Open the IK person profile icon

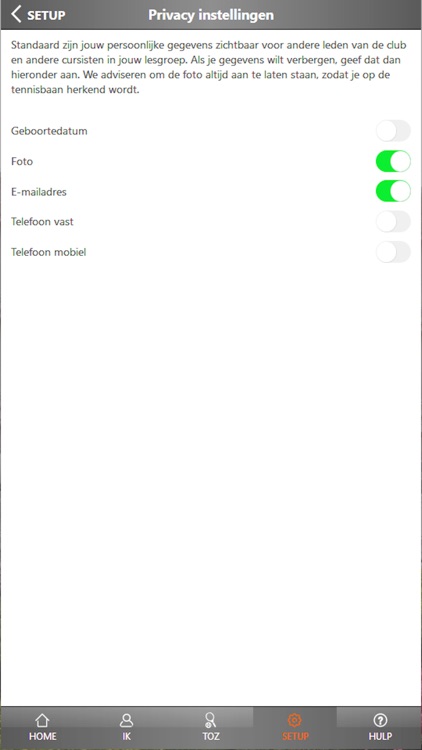(x=126, y=720)
